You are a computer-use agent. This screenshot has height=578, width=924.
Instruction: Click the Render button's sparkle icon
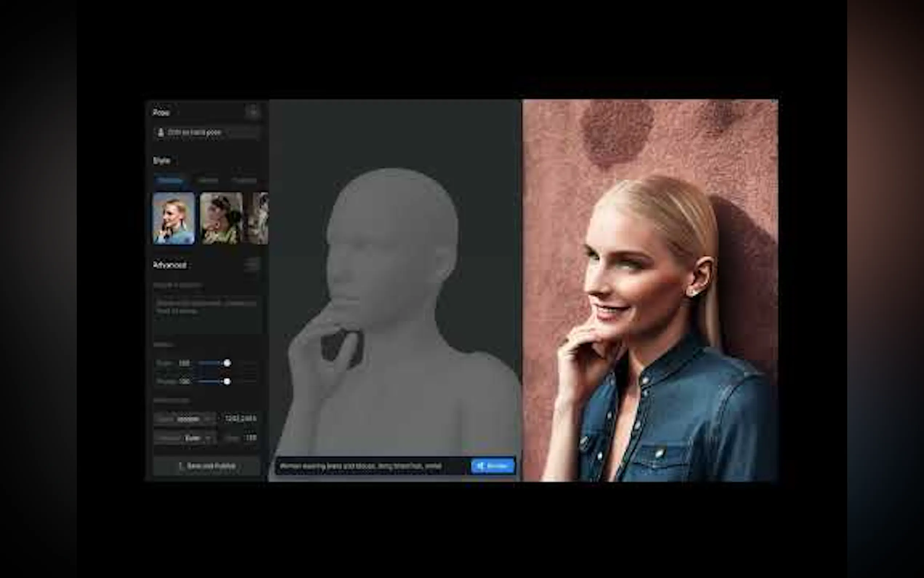tap(481, 466)
